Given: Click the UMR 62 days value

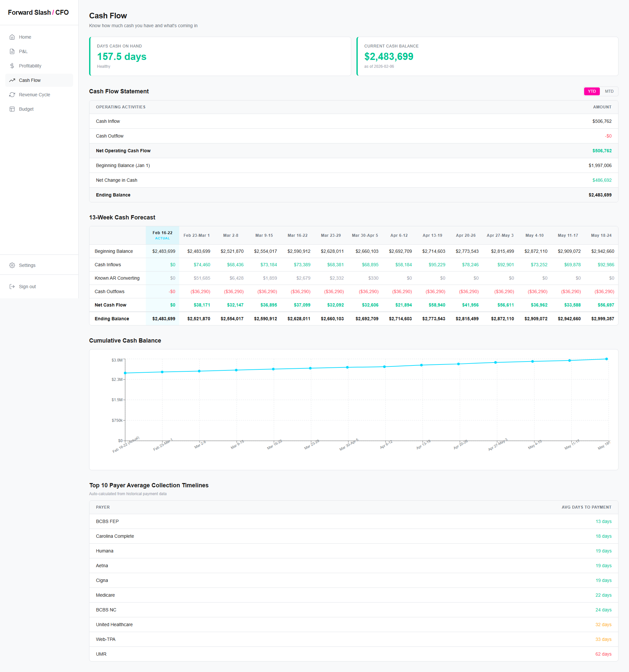Looking at the screenshot, I should [x=603, y=654].
